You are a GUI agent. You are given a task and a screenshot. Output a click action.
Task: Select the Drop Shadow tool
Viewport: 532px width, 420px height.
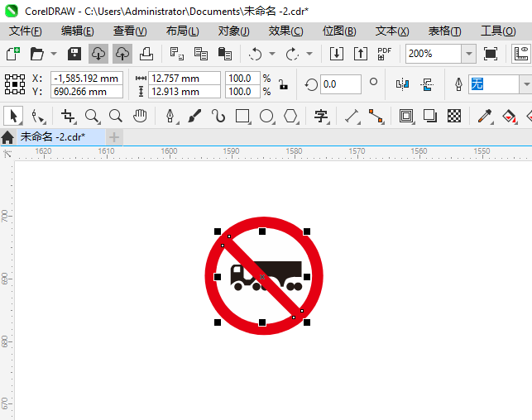pos(430,116)
